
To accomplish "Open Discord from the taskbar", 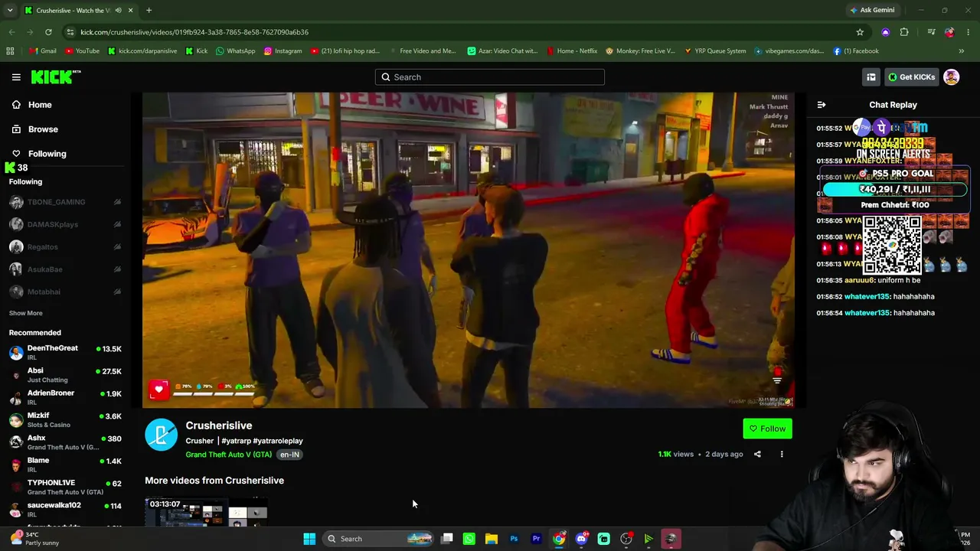I will click(581, 539).
